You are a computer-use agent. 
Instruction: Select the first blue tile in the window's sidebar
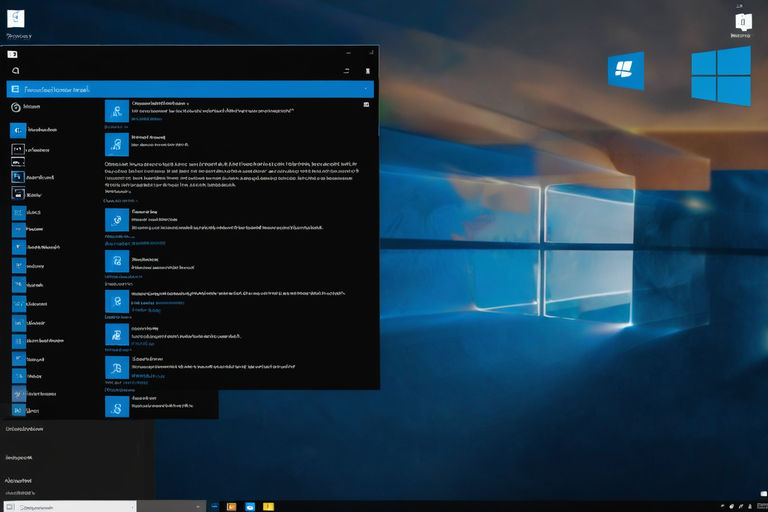pyautogui.click(x=18, y=130)
